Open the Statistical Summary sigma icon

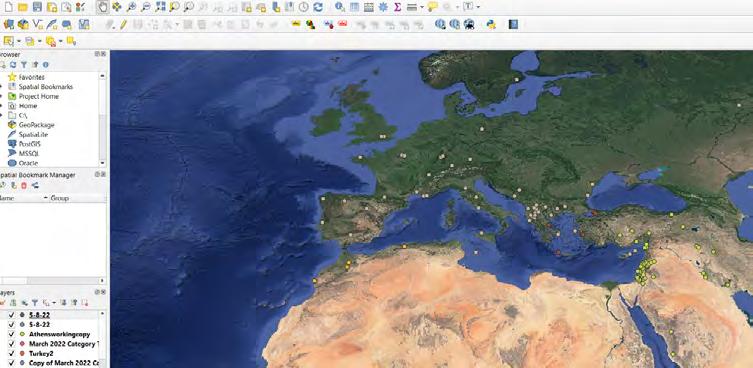click(x=398, y=7)
